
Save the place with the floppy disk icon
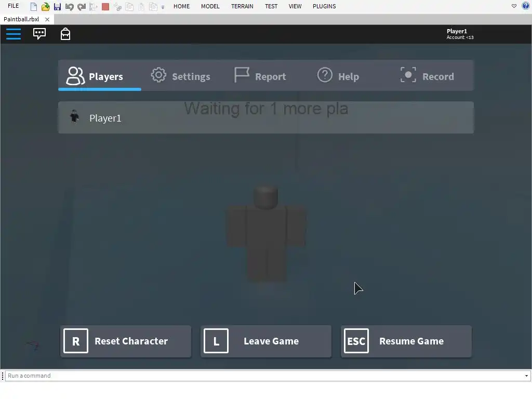tap(57, 6)
